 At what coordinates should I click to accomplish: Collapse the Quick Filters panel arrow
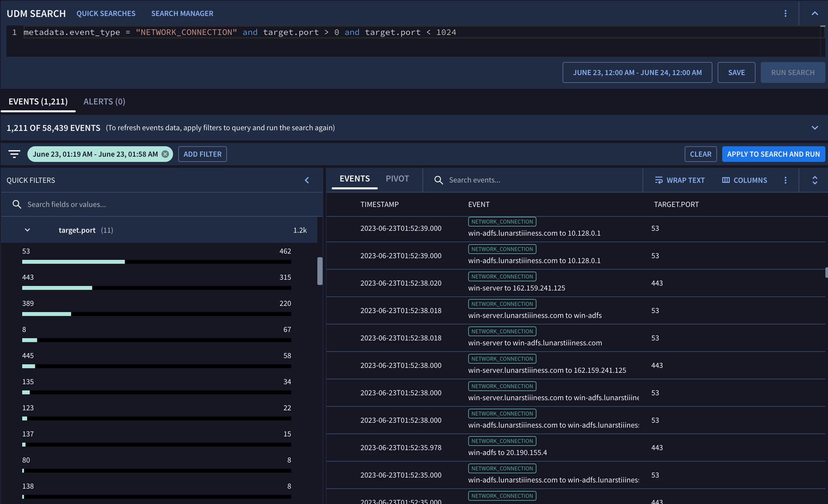307,180
